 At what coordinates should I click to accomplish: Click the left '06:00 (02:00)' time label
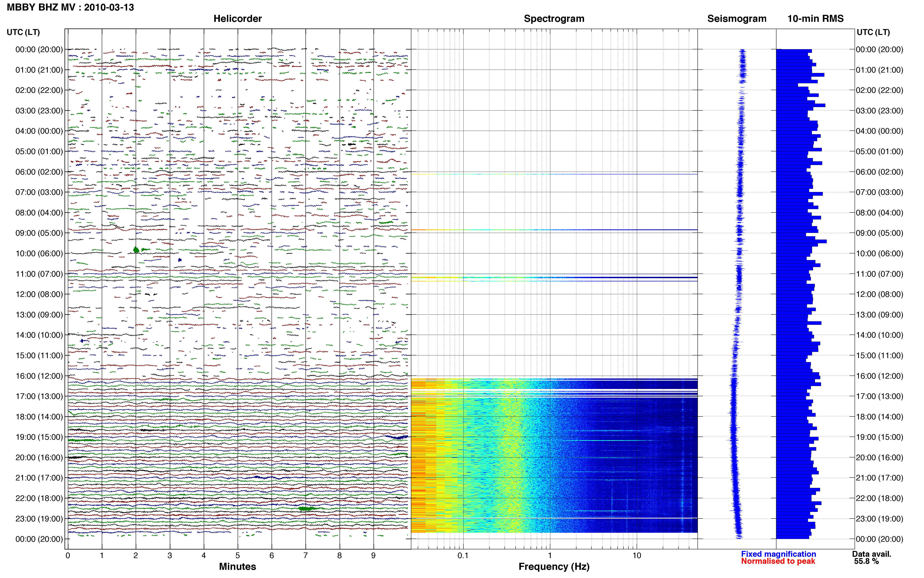tap(39, 172)
